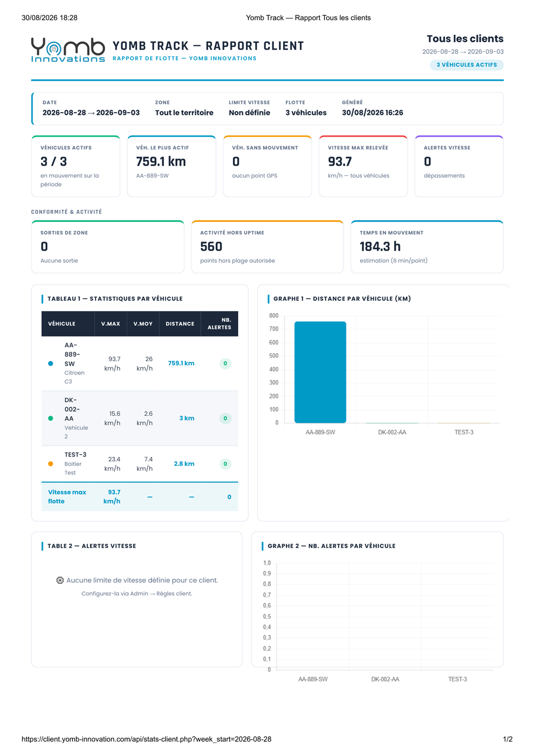
Task: Click the 'TABLEAU 1 — STATISTIQUES PAR VÉHICULE' heading
Action: (115, 299)
